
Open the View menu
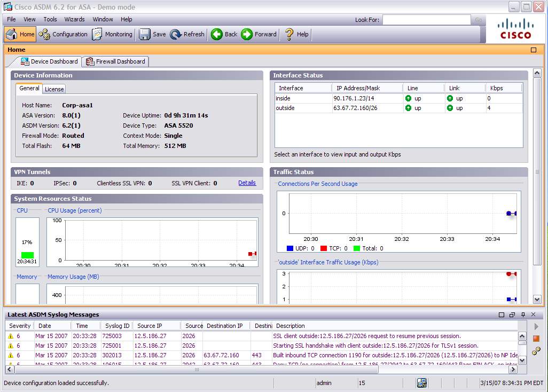pyautogui.click(x=29, y=19)
